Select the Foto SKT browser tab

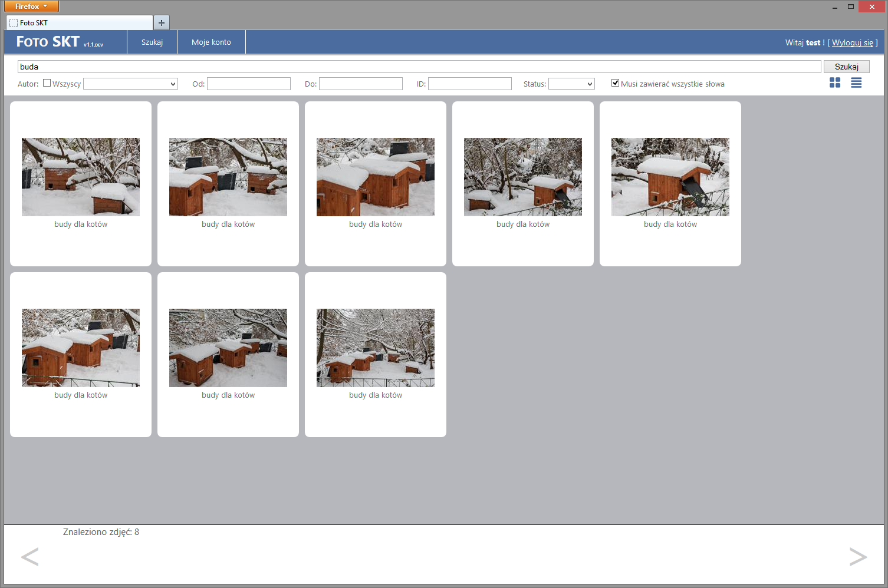coord(79,23)
